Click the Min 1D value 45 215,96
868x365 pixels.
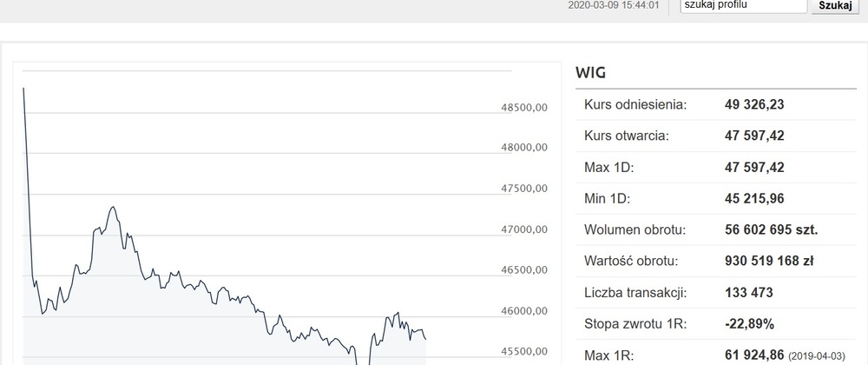tap(754, 198)
